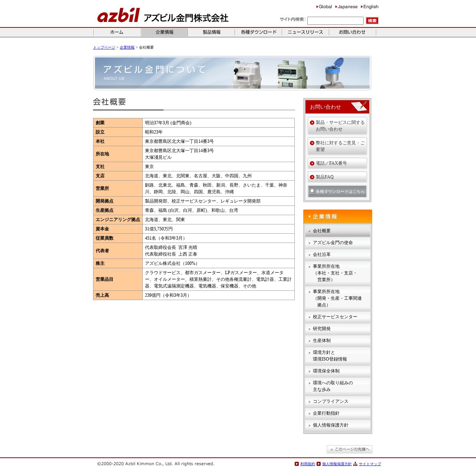Click the アズビル金門について banner image
The image size is (476, 467).
(x=232, y=73)
